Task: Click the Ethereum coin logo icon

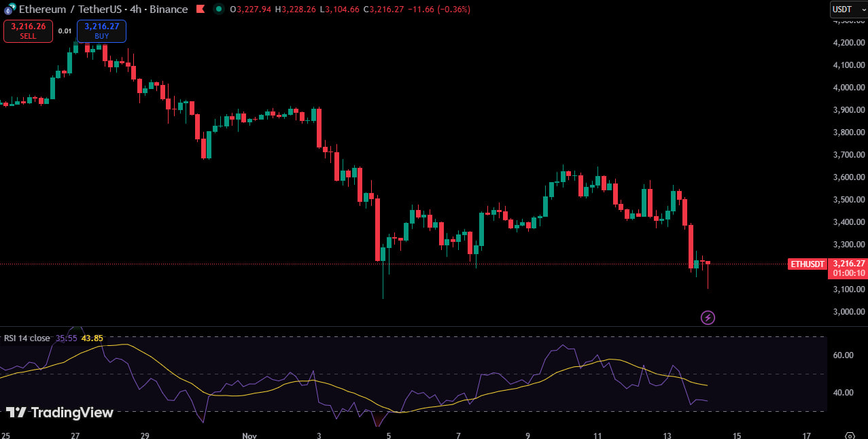Action: coord(8,10)
